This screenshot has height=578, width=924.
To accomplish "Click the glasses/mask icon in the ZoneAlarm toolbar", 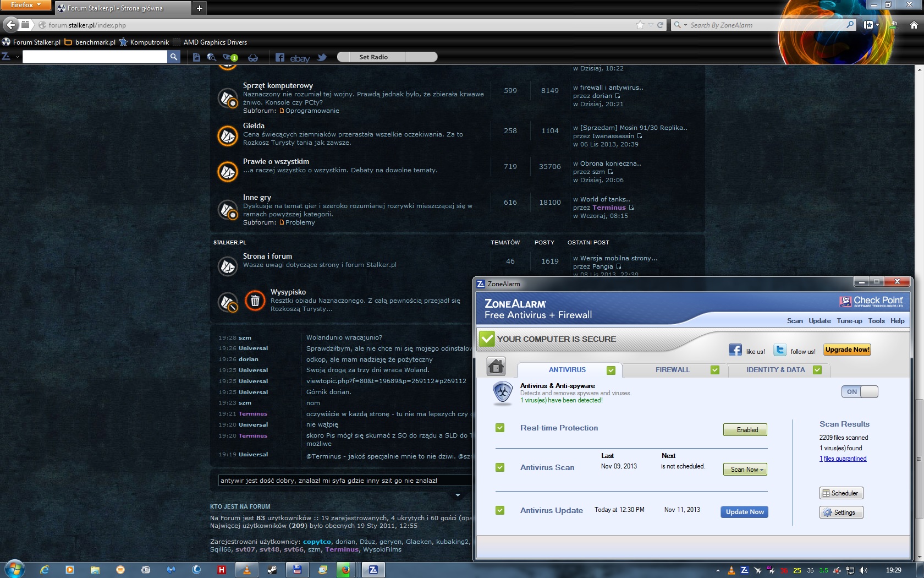I will point(253,57).
